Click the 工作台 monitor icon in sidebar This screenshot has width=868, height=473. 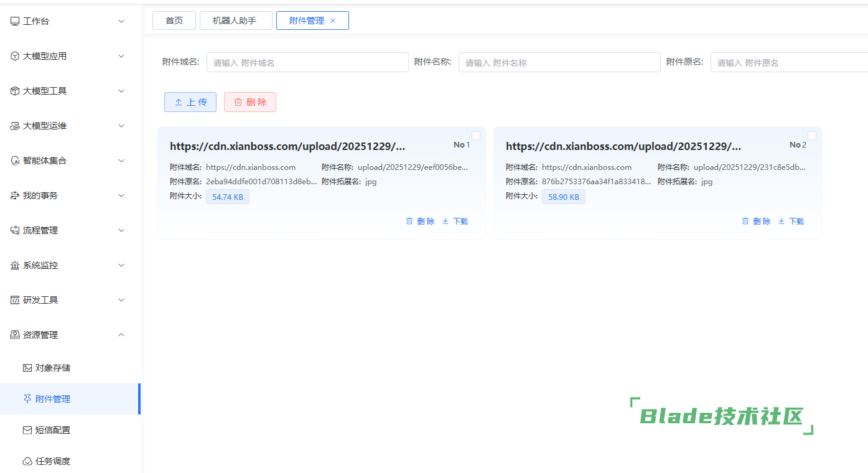point(15,21)
